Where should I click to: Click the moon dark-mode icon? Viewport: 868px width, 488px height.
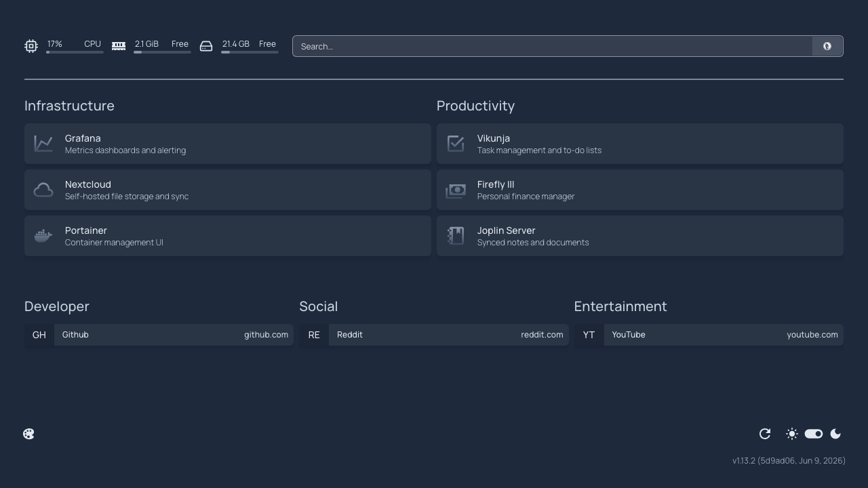coord(835,434)
